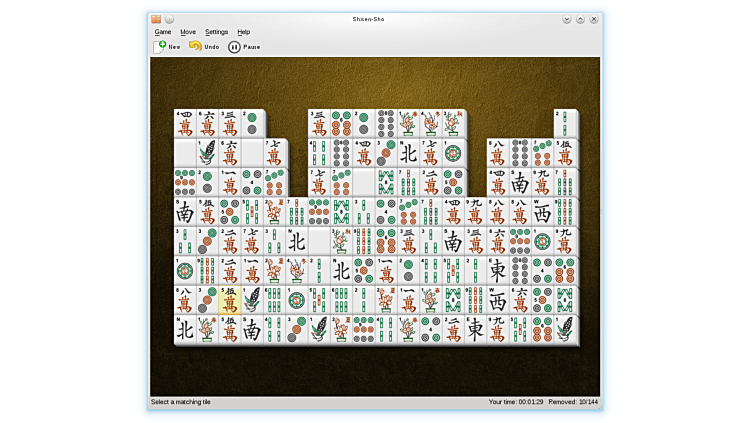Image resolution: width=752 pixels, height=423 pixels.
Task: Undo the last move
Action: point(204,46)
